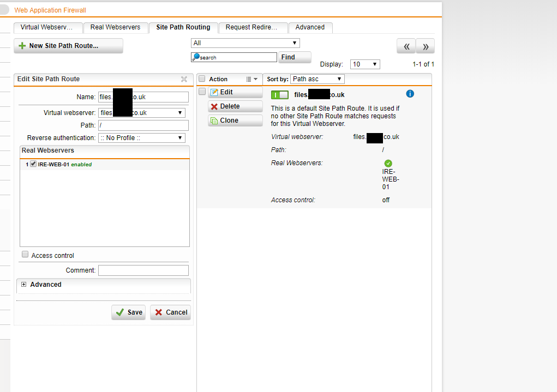Open the Action list menu icon

coord(251,79)
